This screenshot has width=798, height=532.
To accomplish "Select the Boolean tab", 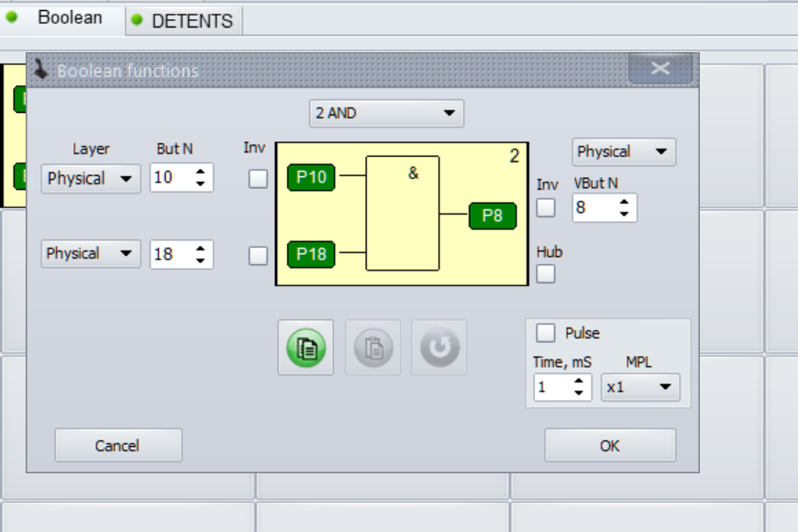I will click(x=62, y=18).
